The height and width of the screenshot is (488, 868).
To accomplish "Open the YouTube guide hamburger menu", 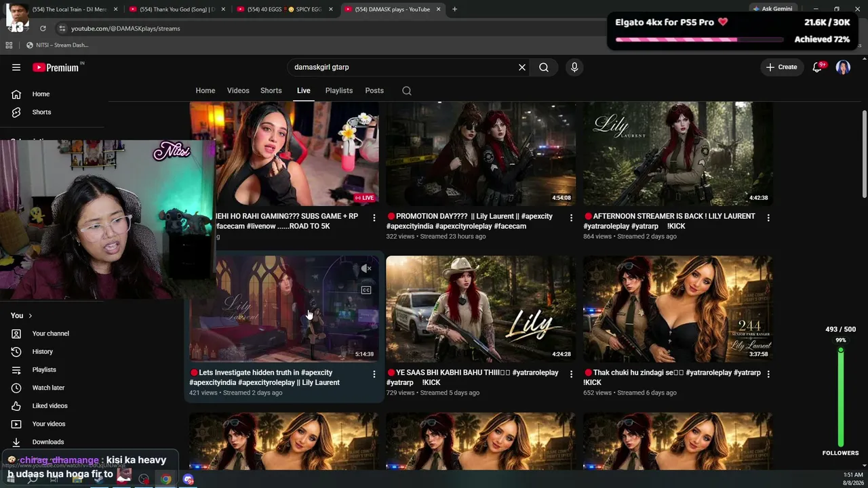I will pos(16,67).
